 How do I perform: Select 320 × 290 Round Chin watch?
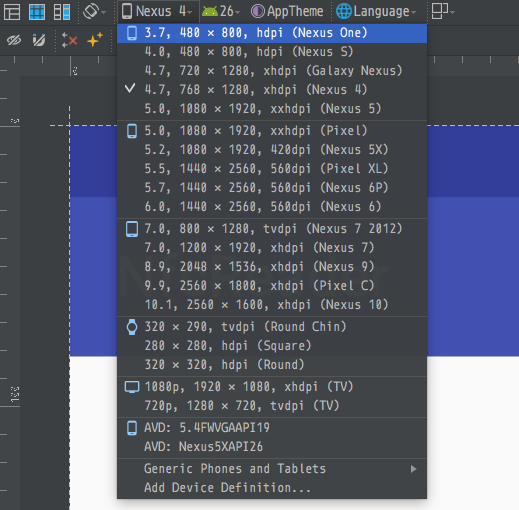[x=272, y=327]
